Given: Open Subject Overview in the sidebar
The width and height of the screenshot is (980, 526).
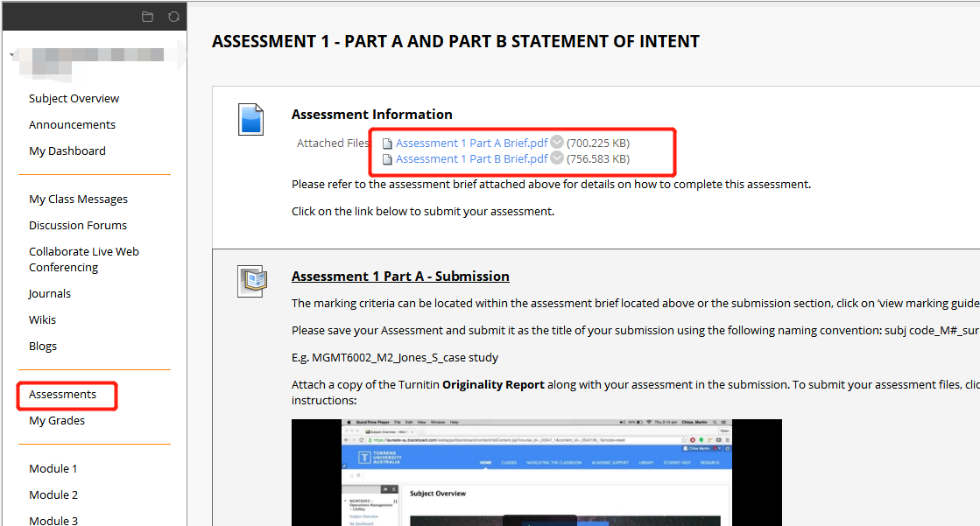Looking at the screenshot, I should (x=74, y=98).
